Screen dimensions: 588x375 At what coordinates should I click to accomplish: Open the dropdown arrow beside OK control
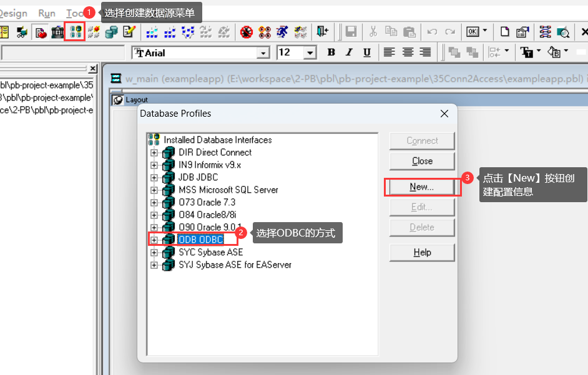[485, 30]
